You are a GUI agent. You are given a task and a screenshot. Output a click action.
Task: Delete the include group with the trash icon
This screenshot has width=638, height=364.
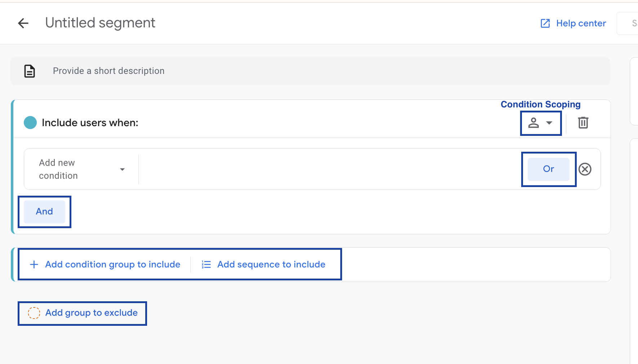click(583, 123)
